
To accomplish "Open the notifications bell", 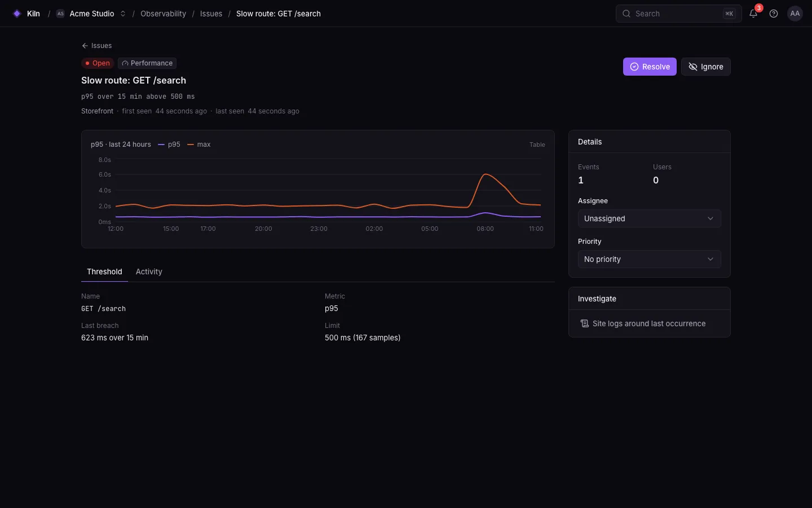I will (753, 14).
